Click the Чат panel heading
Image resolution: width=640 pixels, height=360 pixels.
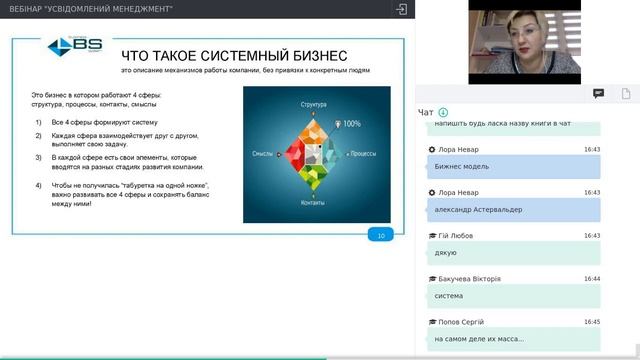[425, 112]
